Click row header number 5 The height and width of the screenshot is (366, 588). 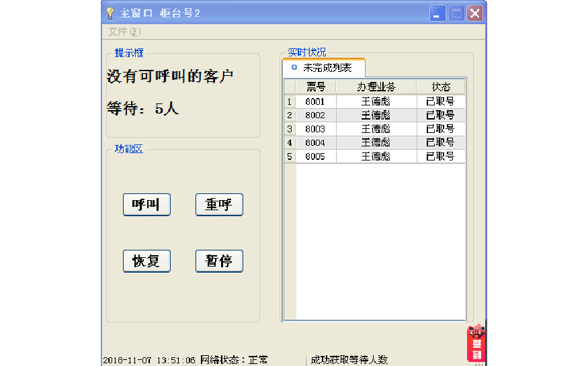(x=290, y=156)
